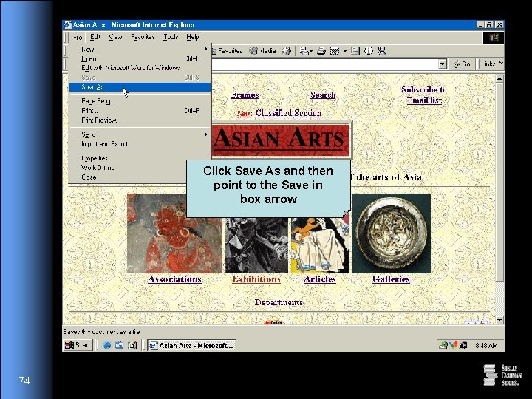Viewport: 532px width, 399px height.
Task: Choose Open in the File menu
Action: [x=140, y=58]
